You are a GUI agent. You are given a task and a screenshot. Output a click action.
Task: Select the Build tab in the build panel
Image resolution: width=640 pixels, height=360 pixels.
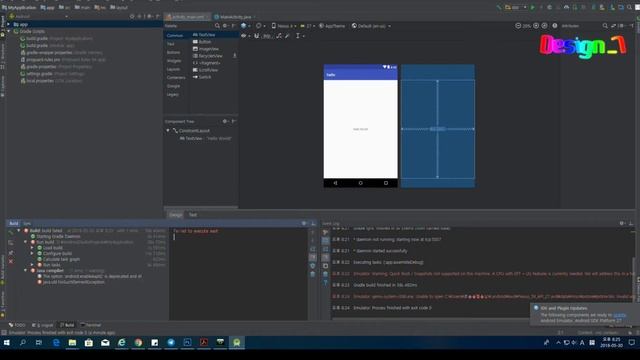13,223
